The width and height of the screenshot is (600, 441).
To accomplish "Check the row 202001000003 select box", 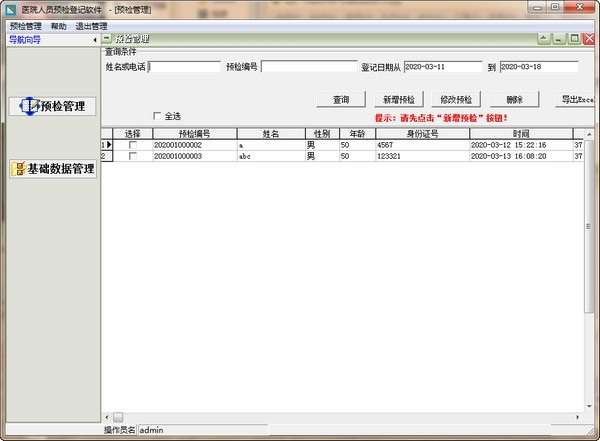I will (133, 156).
